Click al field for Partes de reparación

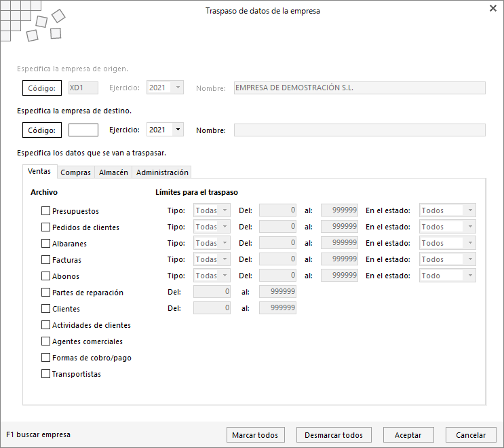click(277, 292)
